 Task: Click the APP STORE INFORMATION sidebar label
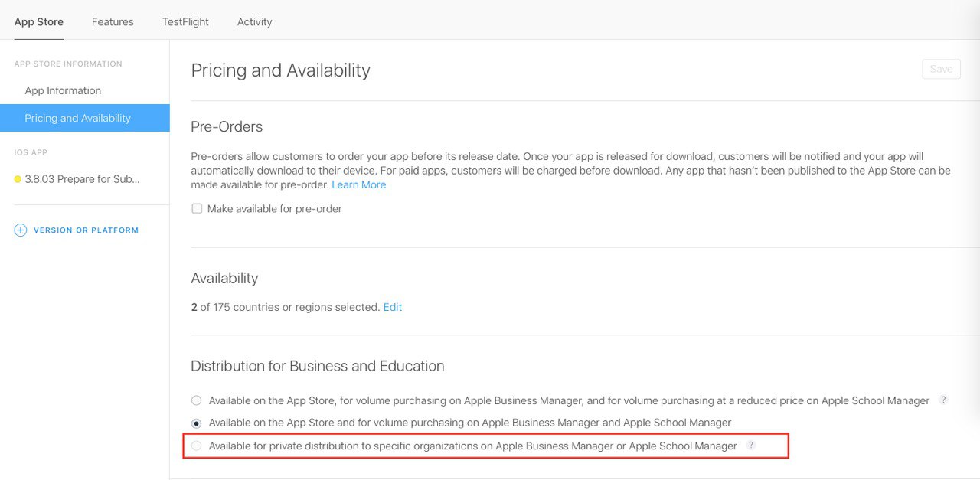pyautogui.click(x=68, y=64)
